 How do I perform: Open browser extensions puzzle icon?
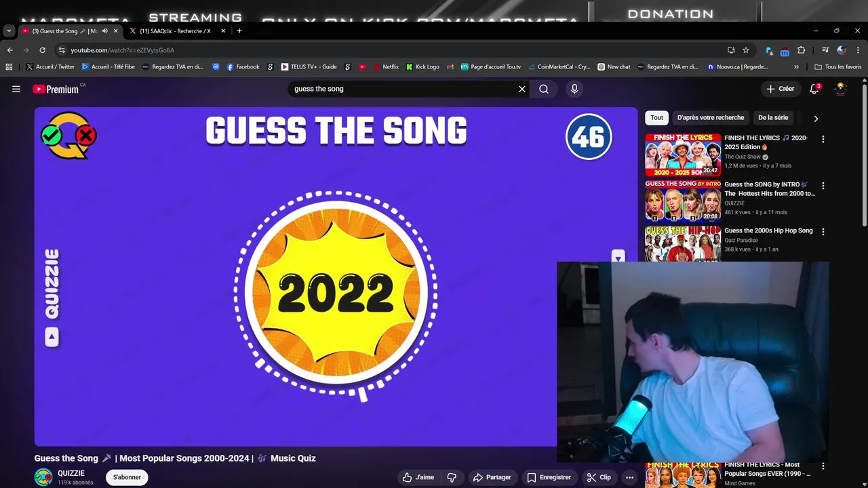point(802,50)
